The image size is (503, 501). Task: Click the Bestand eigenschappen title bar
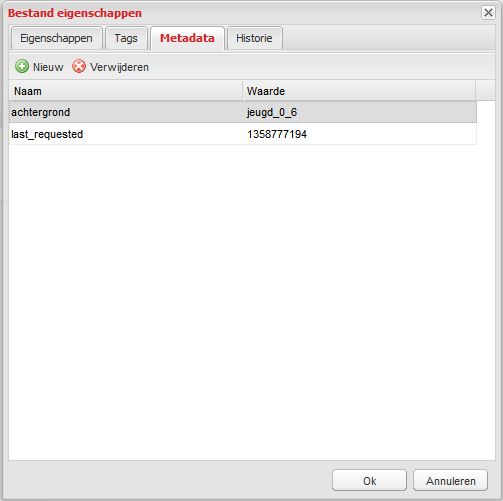pyautogui.click(x=243, y=13)
